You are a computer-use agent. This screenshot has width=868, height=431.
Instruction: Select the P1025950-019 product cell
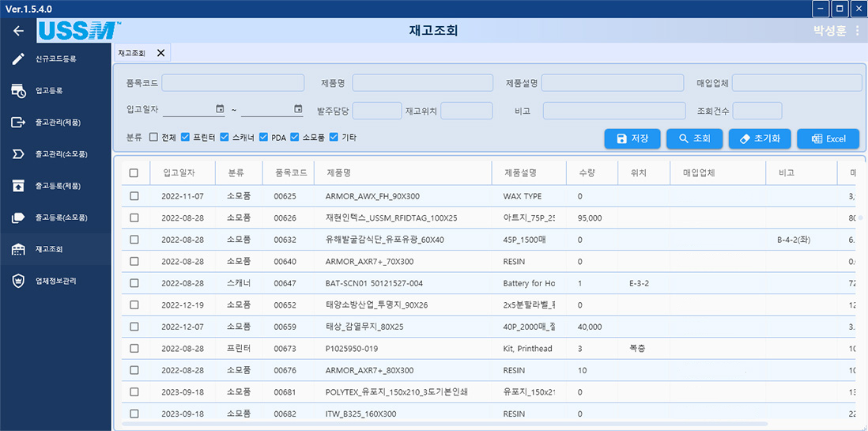352,349
